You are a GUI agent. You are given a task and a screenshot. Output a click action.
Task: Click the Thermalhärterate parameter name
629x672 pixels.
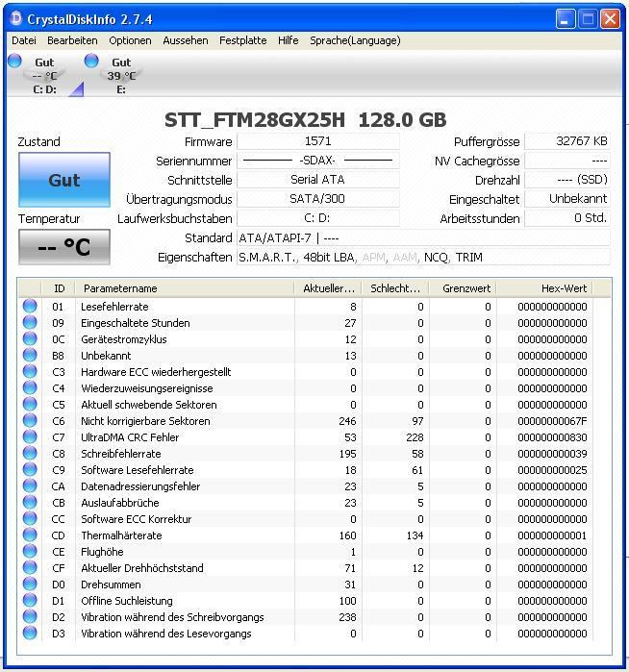click(121, 535)
